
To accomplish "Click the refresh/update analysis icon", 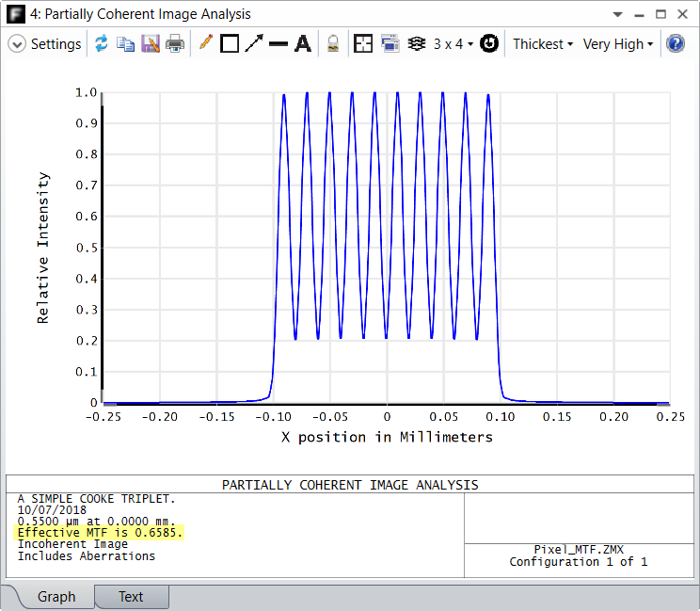I will point(102,43).
